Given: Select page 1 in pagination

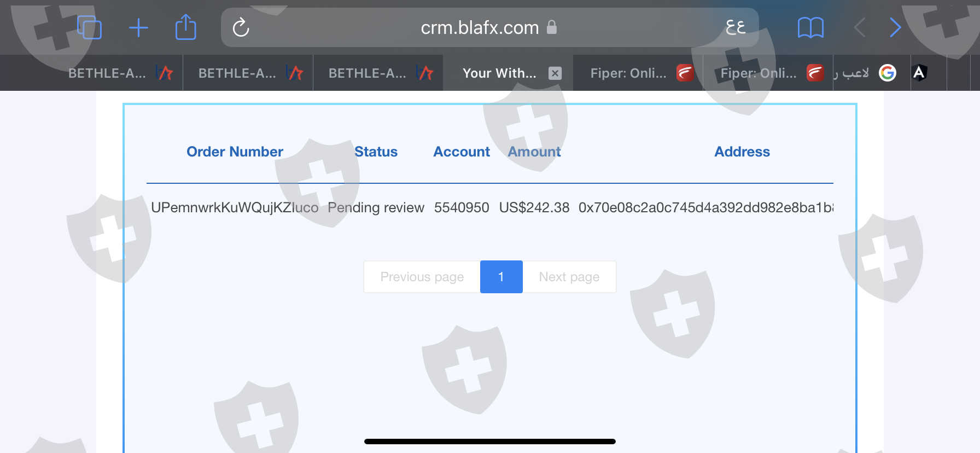Looking at the screenshot, I should pos(501,277).
